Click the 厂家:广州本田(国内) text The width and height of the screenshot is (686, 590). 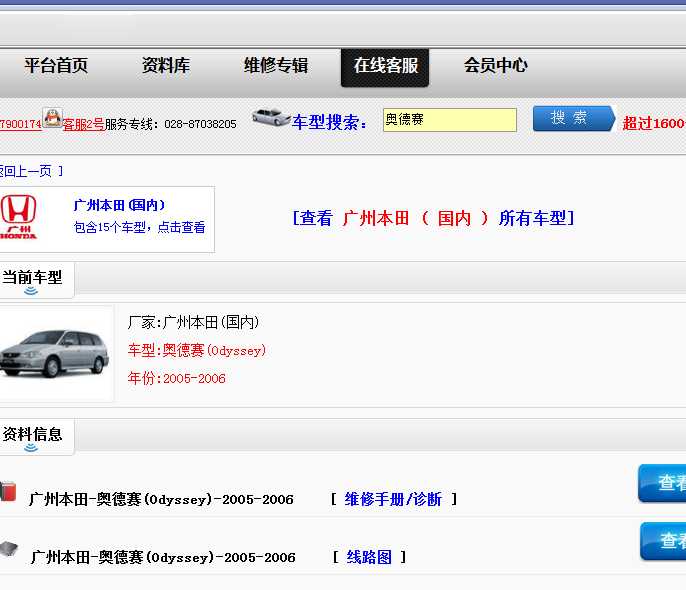(x=193, y=322)
